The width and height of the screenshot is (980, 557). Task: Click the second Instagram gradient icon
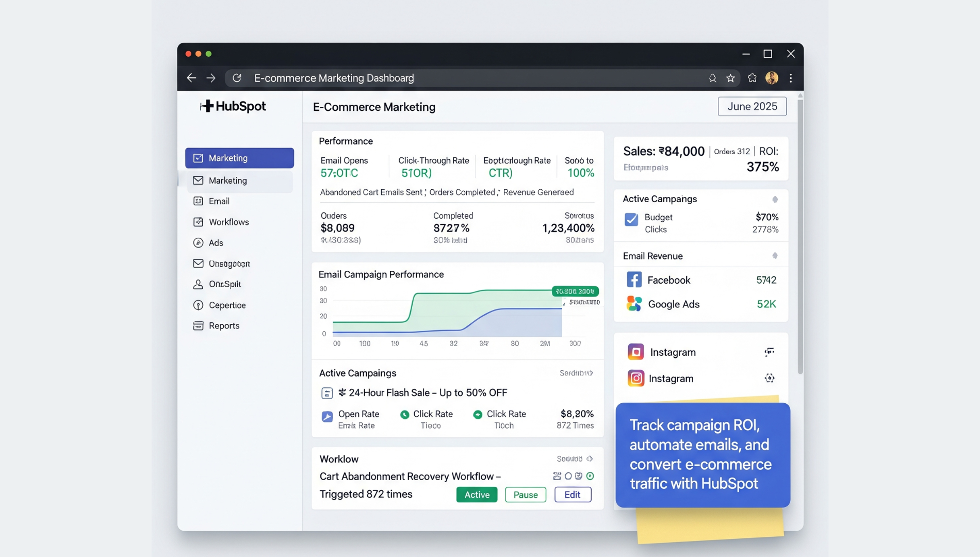[635, 378]
